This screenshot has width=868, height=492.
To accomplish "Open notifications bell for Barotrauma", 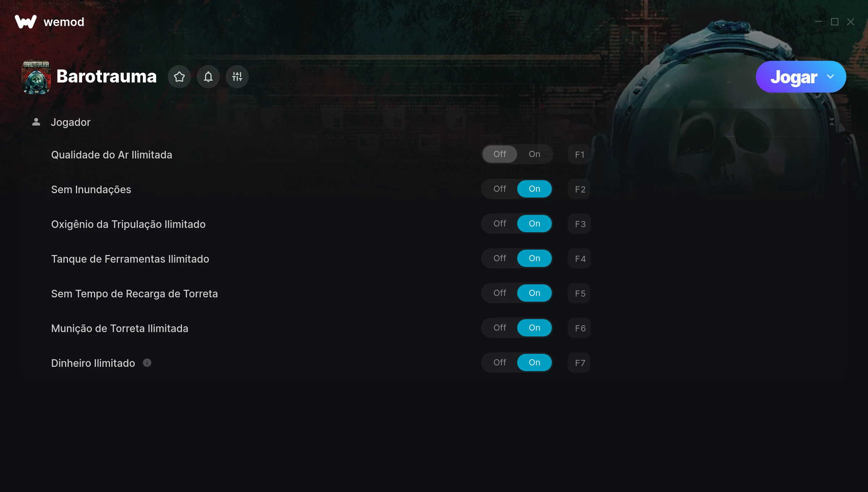I will click(x=208, y=77).
